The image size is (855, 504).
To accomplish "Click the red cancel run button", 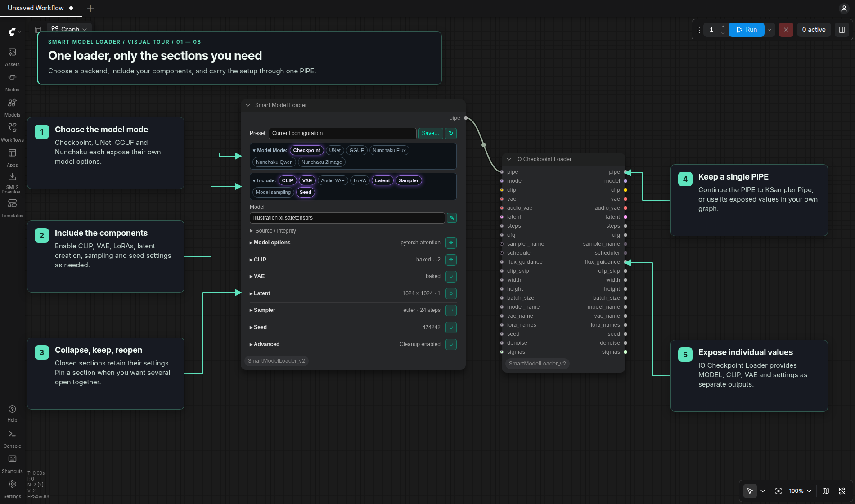I will pos(786,30).
